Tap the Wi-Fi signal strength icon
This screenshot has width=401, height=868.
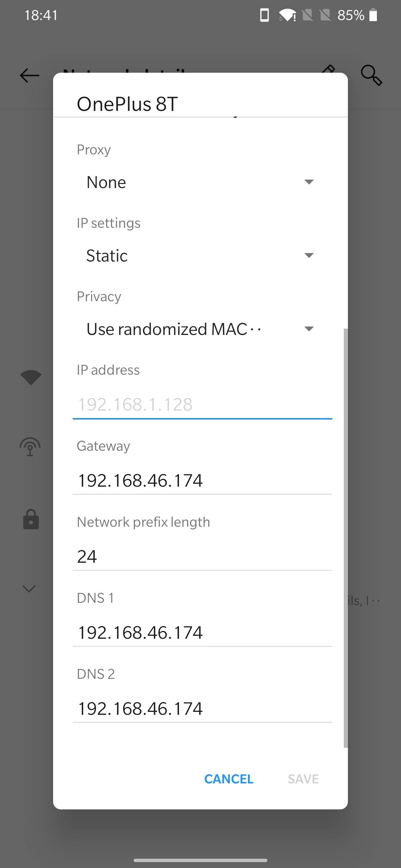(x=31, y=378)
